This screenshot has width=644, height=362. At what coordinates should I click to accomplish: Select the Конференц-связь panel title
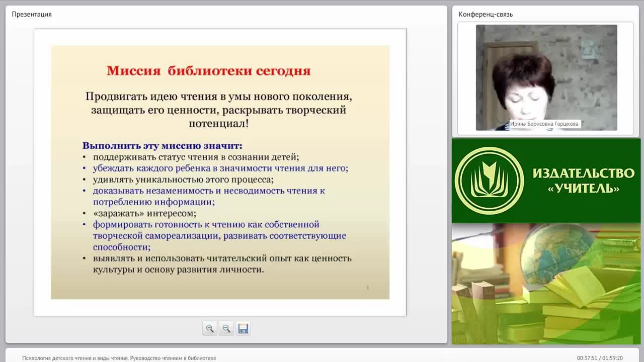[x=486, y=14]
